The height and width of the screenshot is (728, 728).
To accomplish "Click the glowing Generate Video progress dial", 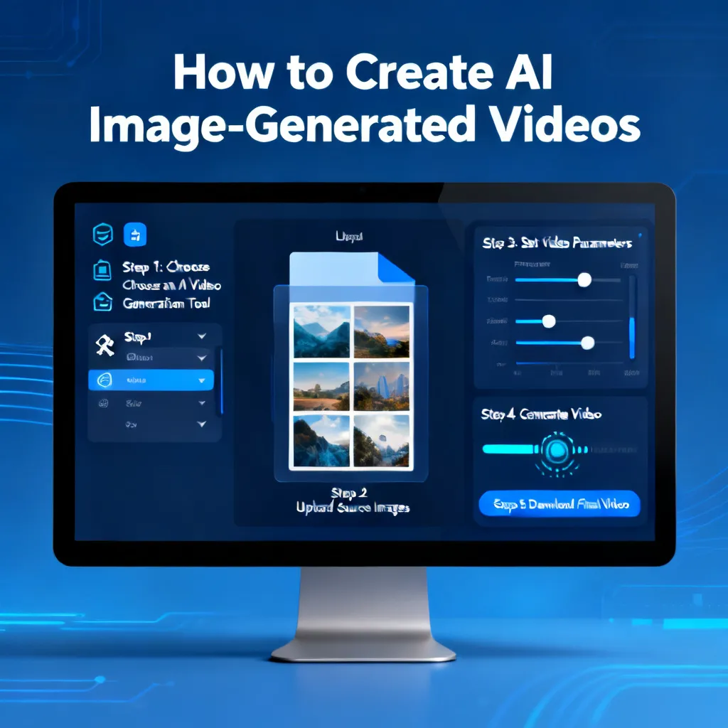I will click(x=557, y=450).
